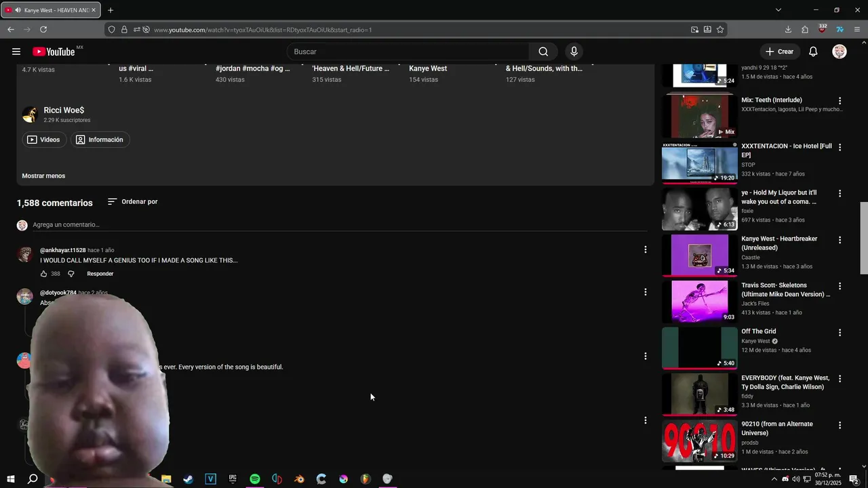Reply to the @ankhayar.t1528 comment
Viewport: 868px width, 488px height.
[100, 274]
